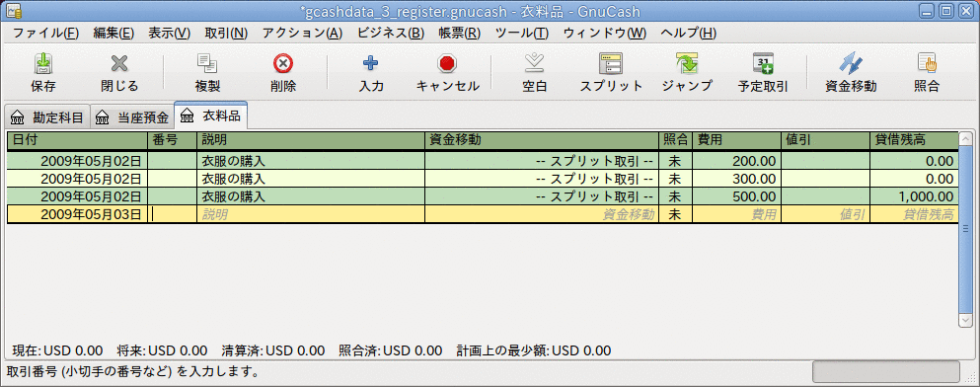Click the 資金移動 column header
Screen dimensions: 980x387
pyautogui.click(x=541, y=140)
